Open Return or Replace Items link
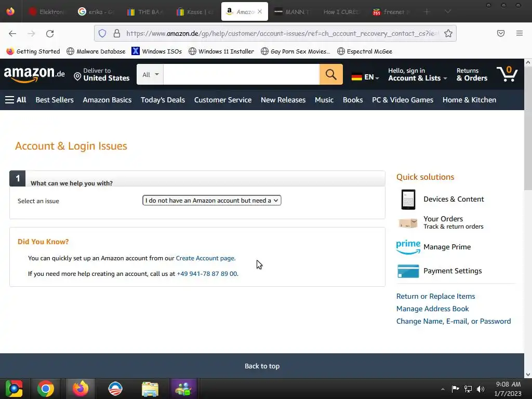532x399 pixels. [436, 296]
